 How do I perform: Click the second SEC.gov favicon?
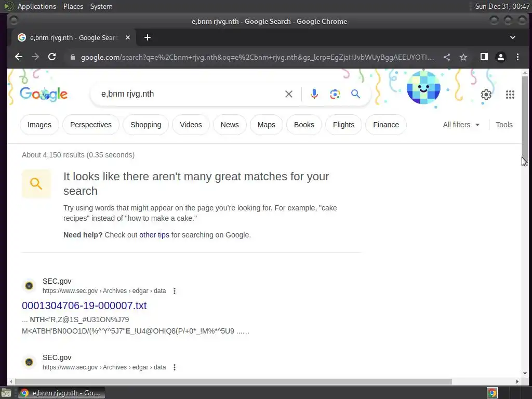point(29,362)
